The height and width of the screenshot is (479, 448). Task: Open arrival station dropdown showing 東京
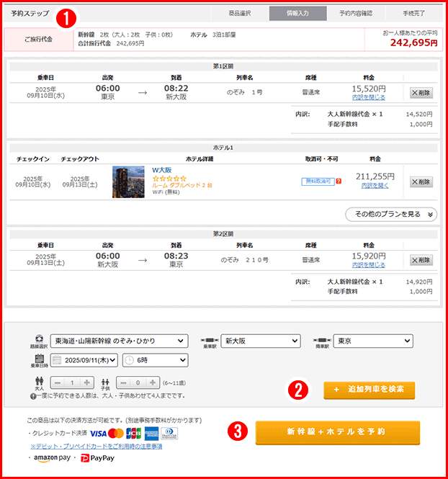(x=374, y=341)
